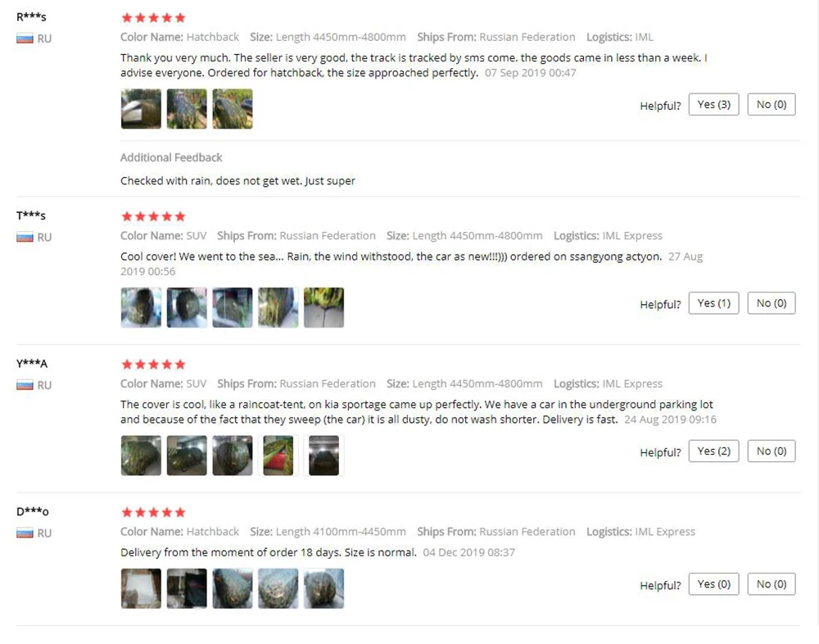Click the Russian flag icon beside D***o
This screenshot has height=644, width=819.
25,533
